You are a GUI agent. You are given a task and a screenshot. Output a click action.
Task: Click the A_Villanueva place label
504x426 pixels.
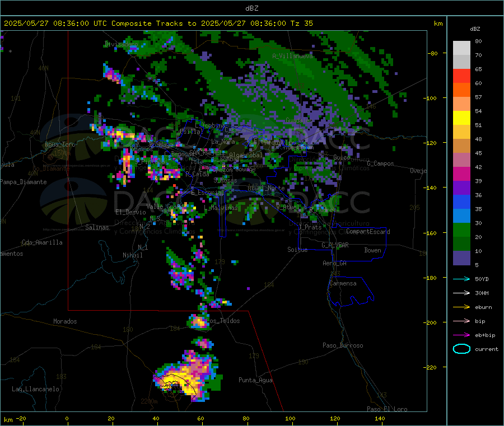(x=292, y=56)
